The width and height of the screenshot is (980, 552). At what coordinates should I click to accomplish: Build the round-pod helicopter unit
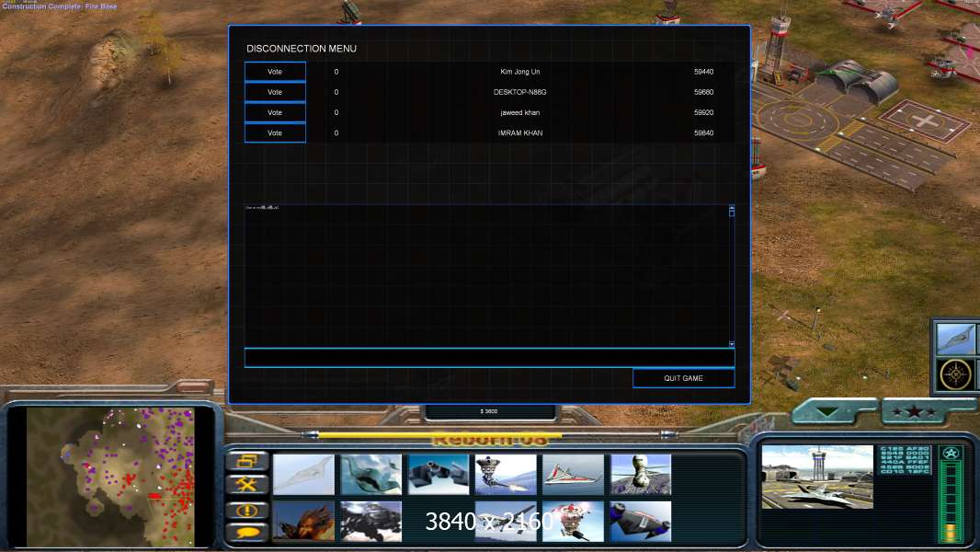point(641,475)
